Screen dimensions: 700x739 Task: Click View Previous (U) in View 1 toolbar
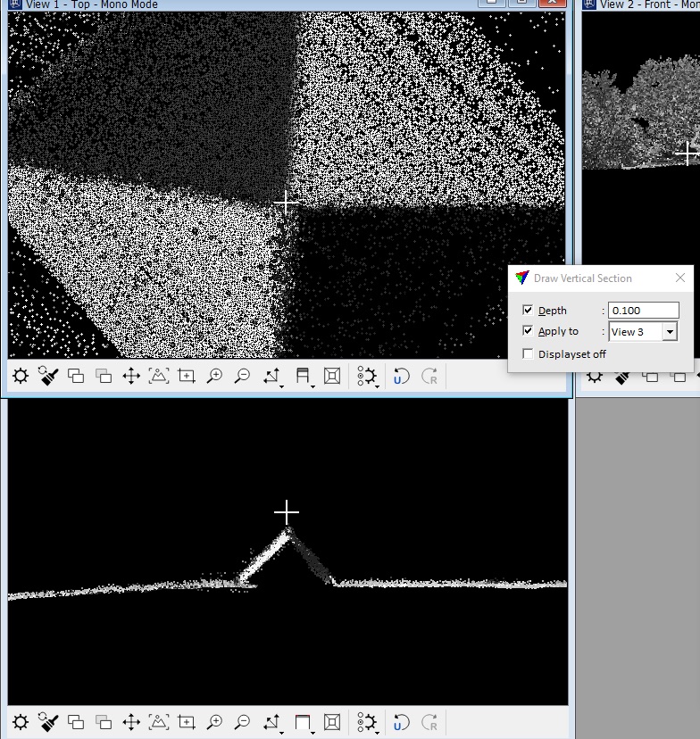401,376
